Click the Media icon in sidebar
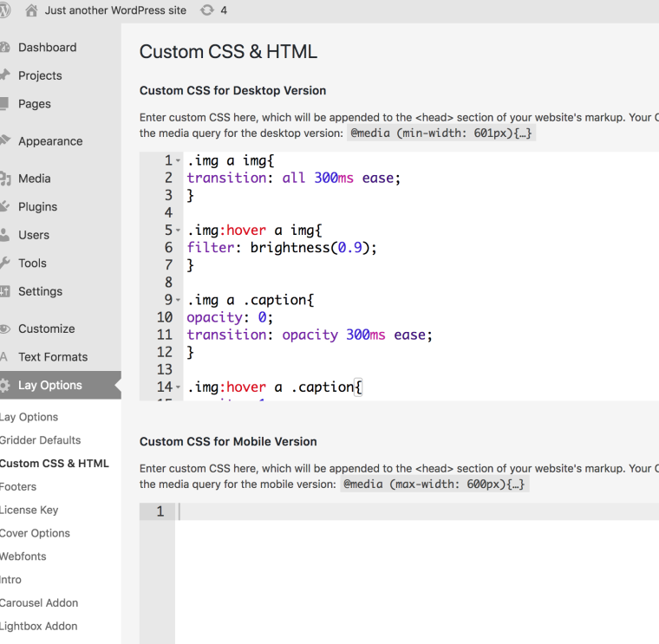Image resolution: width=659 pixels, height=644 pixels. point(4,179)
